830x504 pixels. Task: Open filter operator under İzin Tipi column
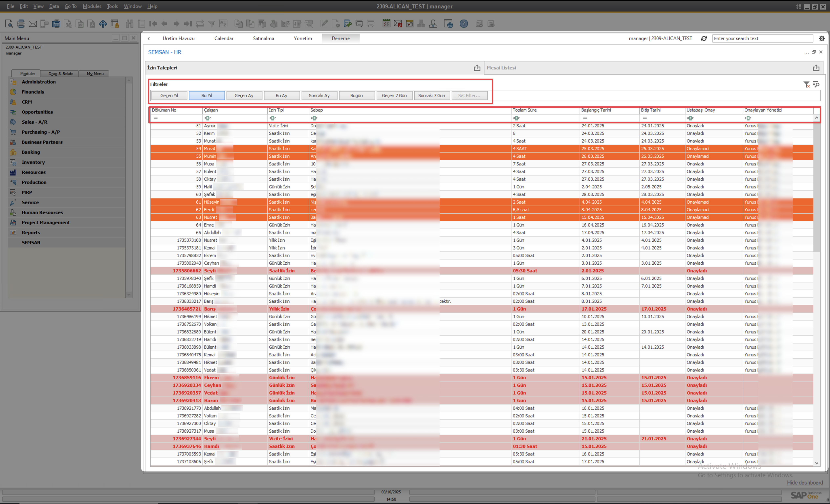coord(273,118)
